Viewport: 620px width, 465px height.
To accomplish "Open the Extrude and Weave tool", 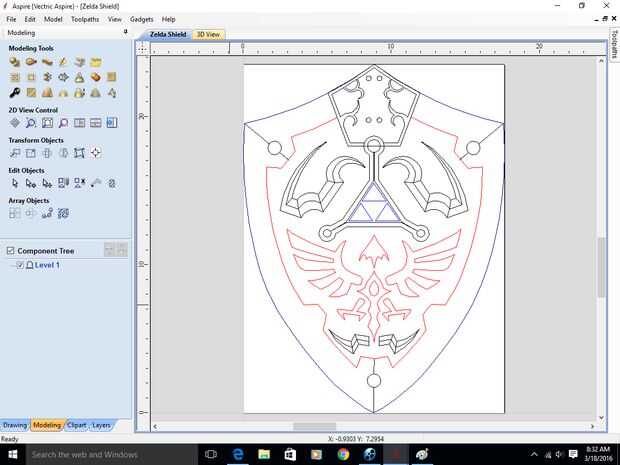I will 47,62.
